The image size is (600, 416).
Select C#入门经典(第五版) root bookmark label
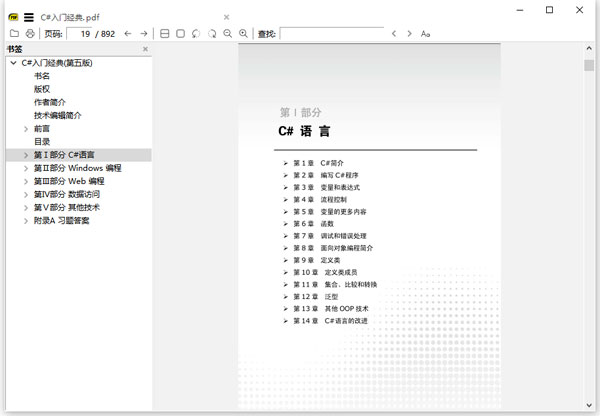click(57, 63)
